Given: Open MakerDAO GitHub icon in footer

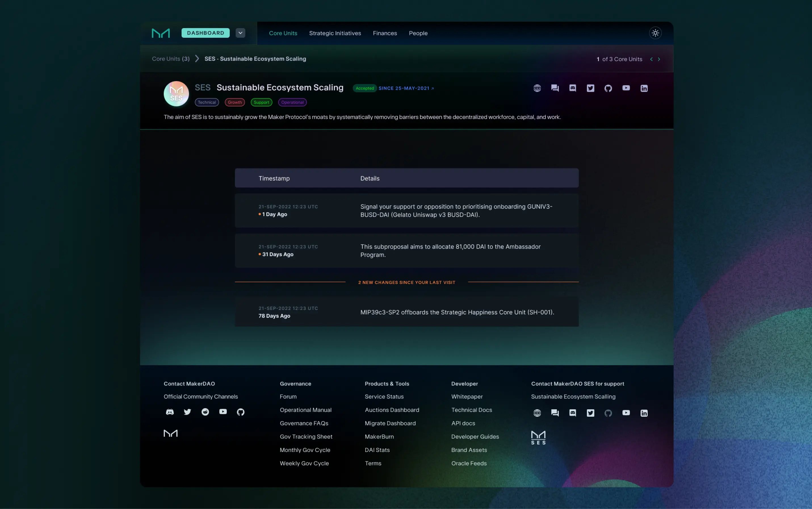Looking at the screenshot, I should (x=240, y=412).
